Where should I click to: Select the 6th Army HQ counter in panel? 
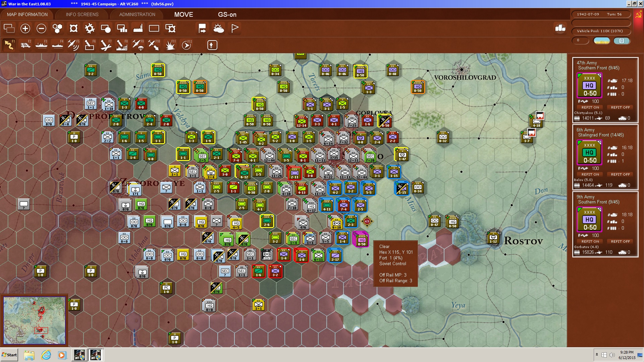pos(589,153)
